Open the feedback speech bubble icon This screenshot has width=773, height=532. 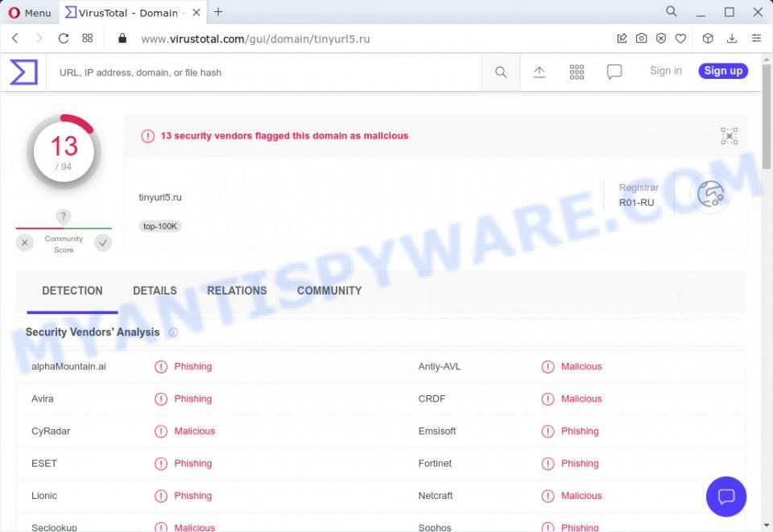[x=614, y=72]
